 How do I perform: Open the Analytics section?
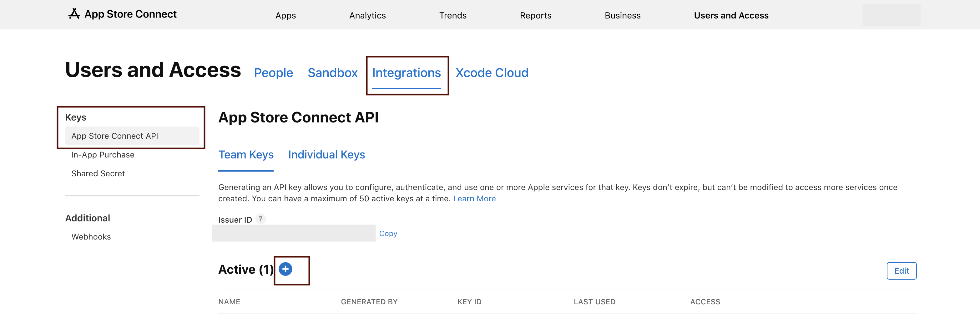[x=367, y=15]
